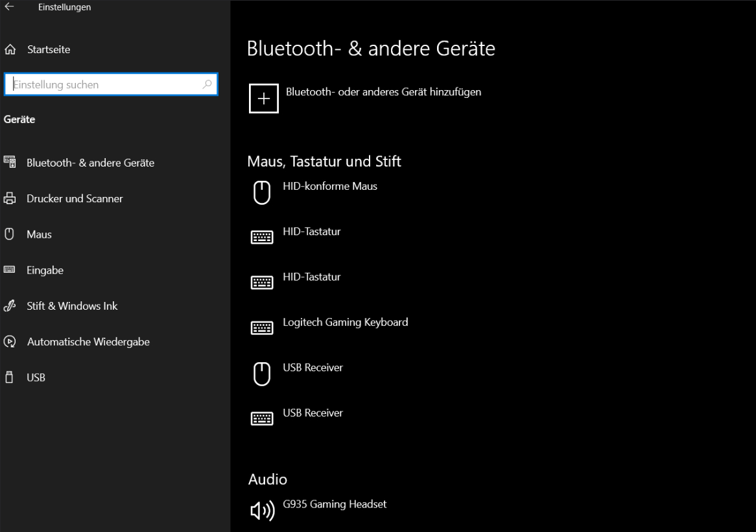The height and width of the screenshot is (532, 756).
Task: Click the USB icon in the sidebar
Action: [x=10, y=377]
